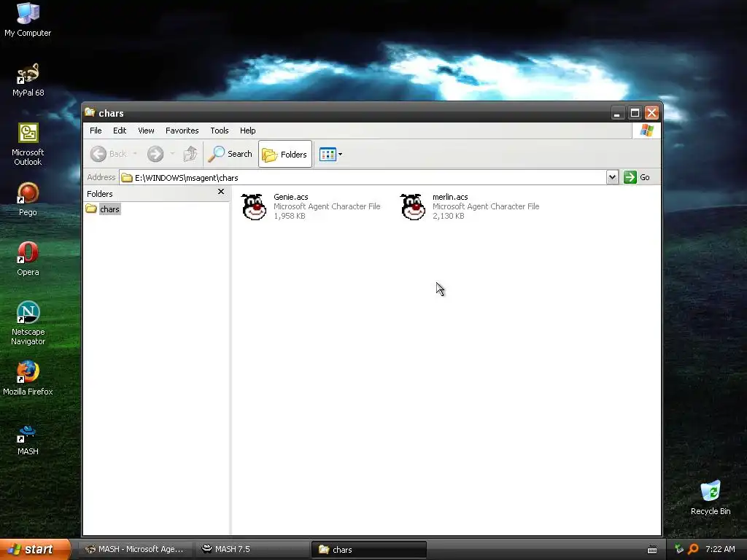
Task: Open the Views dropdown button
Action: pos(330,155)
